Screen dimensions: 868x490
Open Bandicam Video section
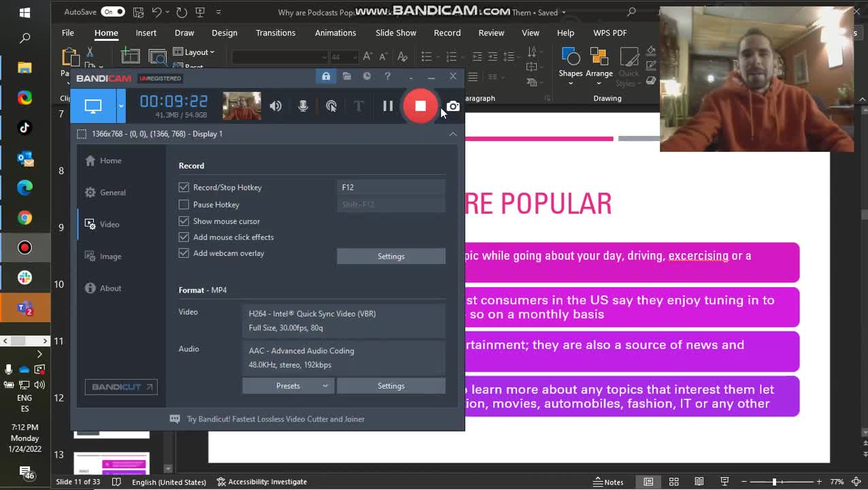pos(102,225)
